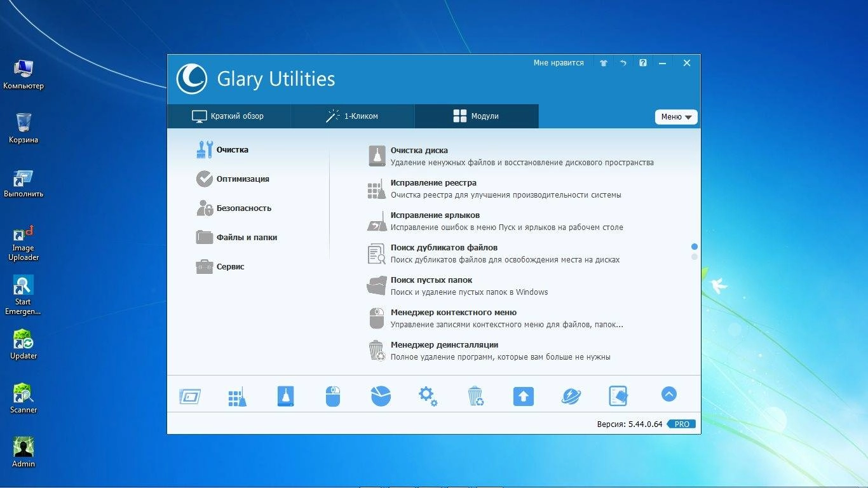Viewport: 868px width, 488px height.
Task: Select the 'Updater' desktop icon
Action: click(x=24, y=345)
